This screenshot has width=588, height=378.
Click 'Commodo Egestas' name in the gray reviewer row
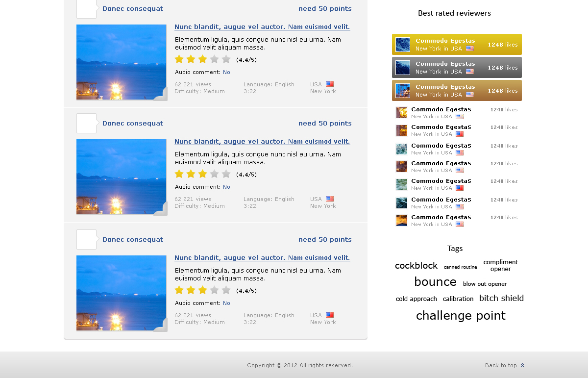click(445, 64)
